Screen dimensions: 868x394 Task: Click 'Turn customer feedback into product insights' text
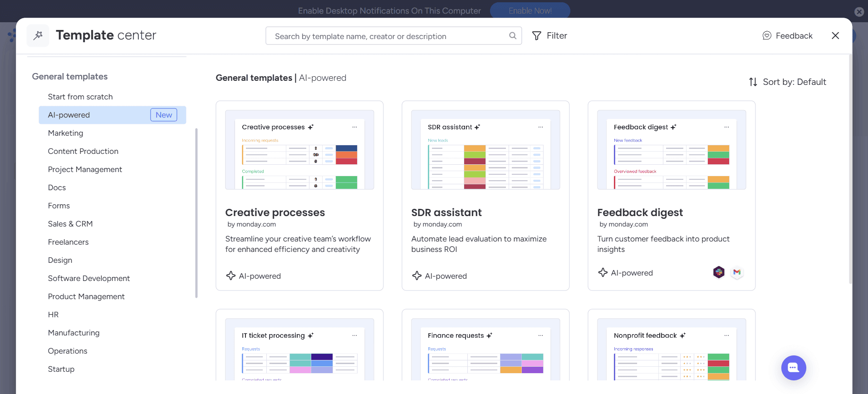coord(663,244)
